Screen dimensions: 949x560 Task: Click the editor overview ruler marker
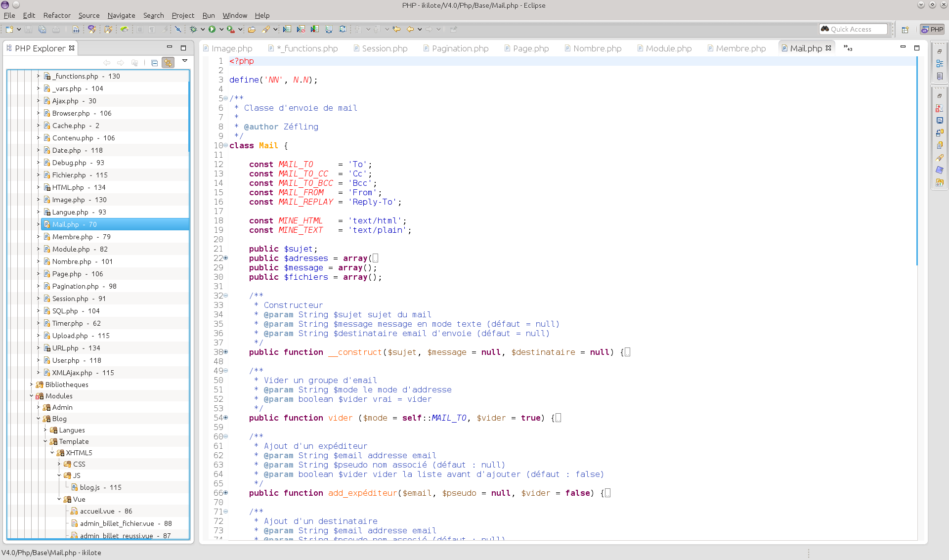click(917, 161)
